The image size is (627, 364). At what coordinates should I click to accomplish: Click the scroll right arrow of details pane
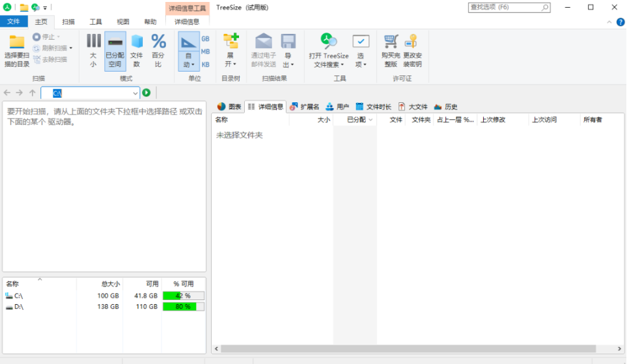(619, 349)
